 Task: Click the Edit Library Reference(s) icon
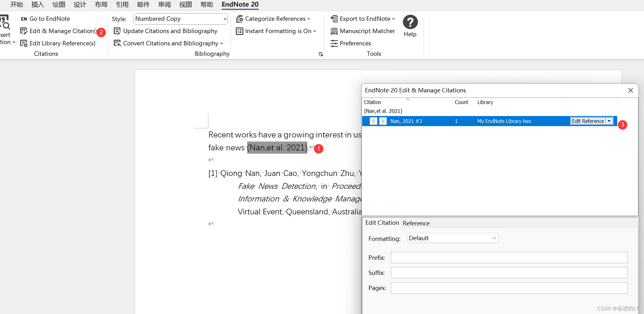click(24, 43)
